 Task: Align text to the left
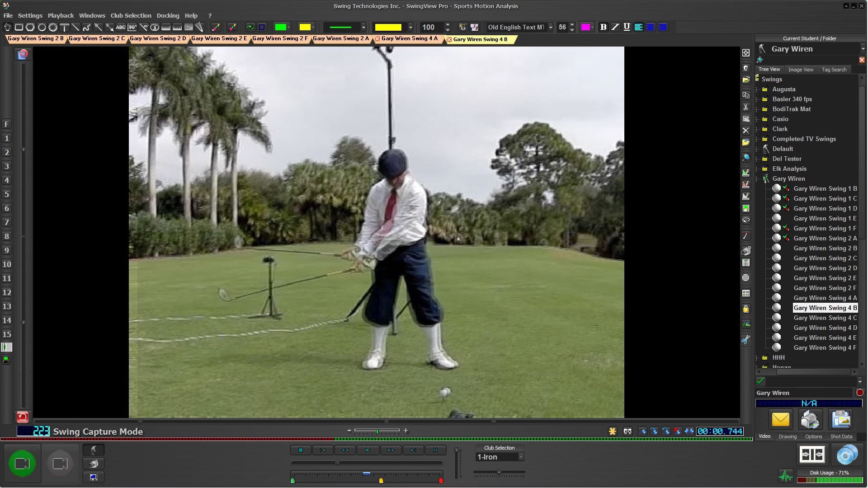pyautogui.click(x=638, y=27)
